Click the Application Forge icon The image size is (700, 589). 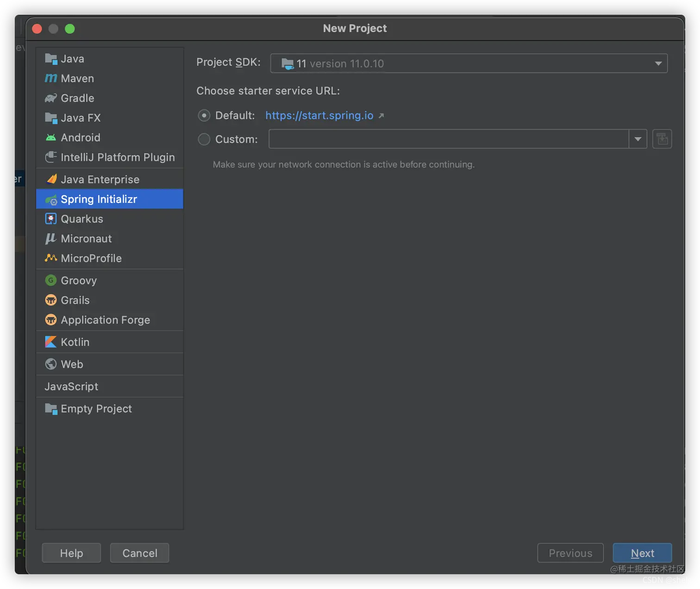(x=51, y=320)
